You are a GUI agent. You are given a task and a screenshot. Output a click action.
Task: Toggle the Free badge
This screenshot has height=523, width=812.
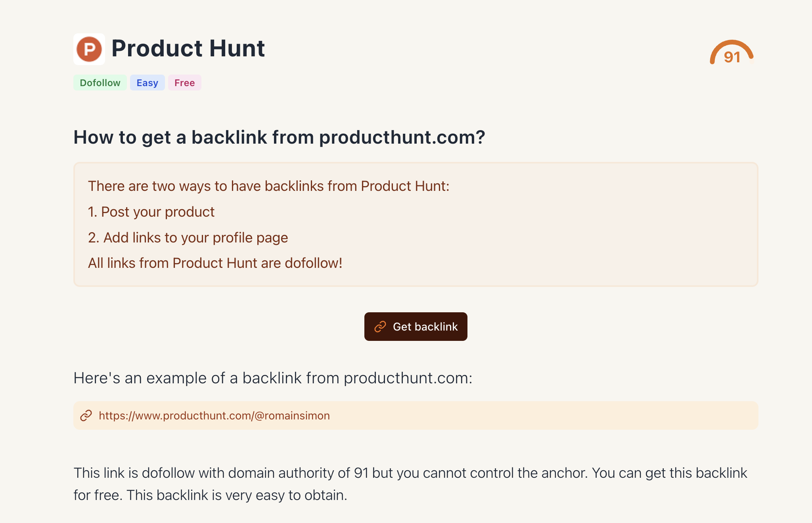point(184,83)
